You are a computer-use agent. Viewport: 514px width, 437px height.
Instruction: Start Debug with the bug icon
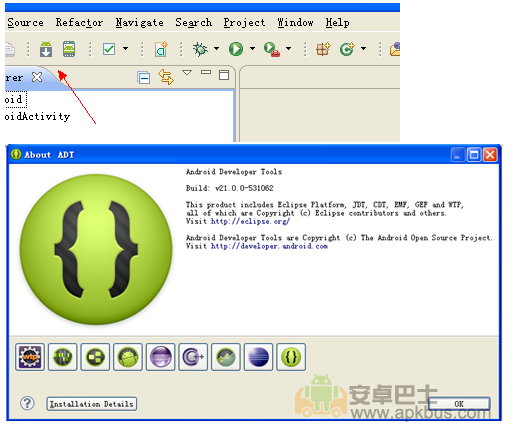(200, 49)
